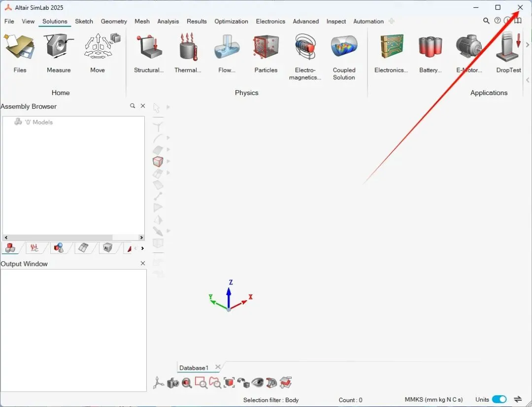Show more browser tabs with right arrow
Image resolution: width=532 pixels, height=407 pixels.
pyautogui.click(x=142, y=249)
